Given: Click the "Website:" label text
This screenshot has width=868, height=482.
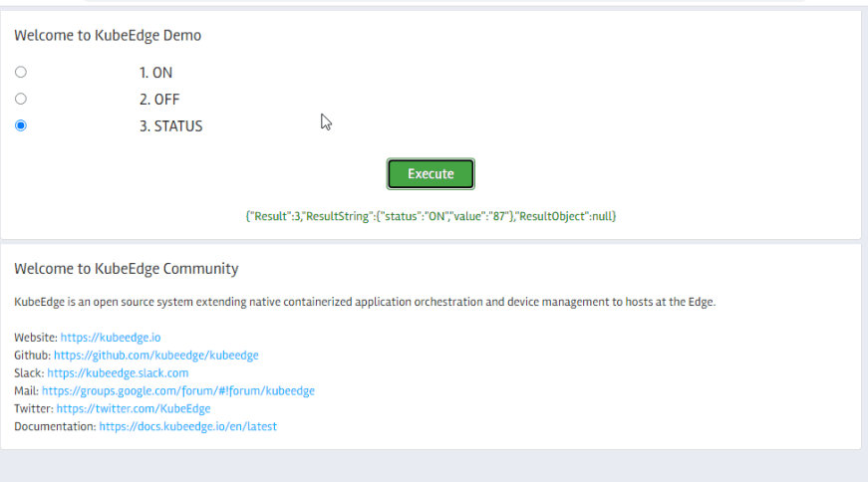Looking at the screenshot, I should coord(36,338).
